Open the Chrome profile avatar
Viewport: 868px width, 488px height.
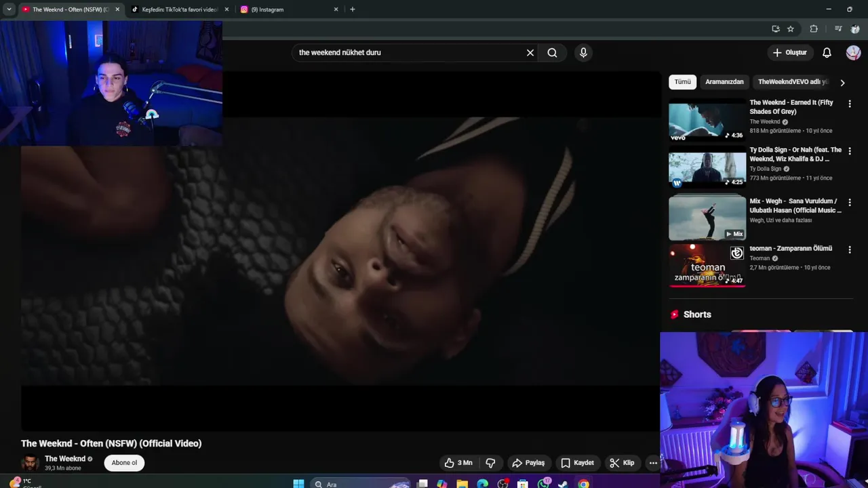pyautogui.click(x=856, y=29)
